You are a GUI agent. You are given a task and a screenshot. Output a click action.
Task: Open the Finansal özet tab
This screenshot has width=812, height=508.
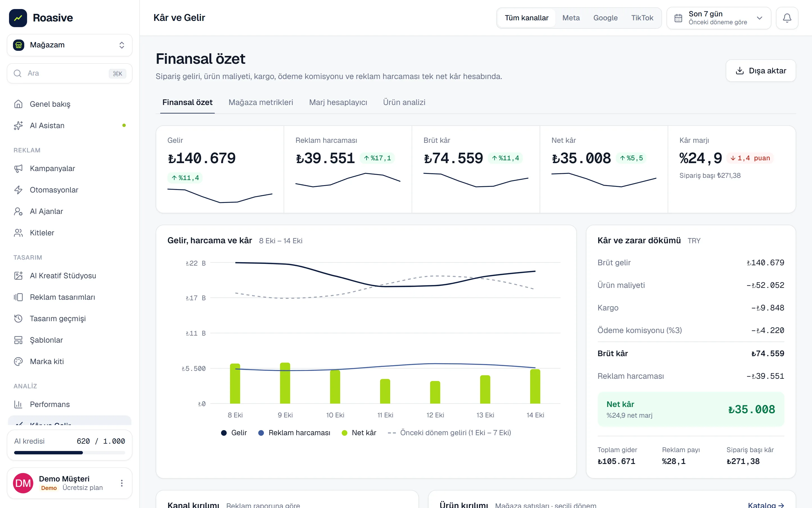coord(187,102)
